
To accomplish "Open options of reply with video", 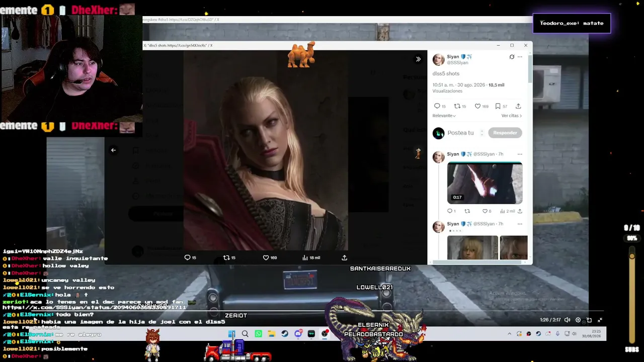I will click(x=520, y=154).
